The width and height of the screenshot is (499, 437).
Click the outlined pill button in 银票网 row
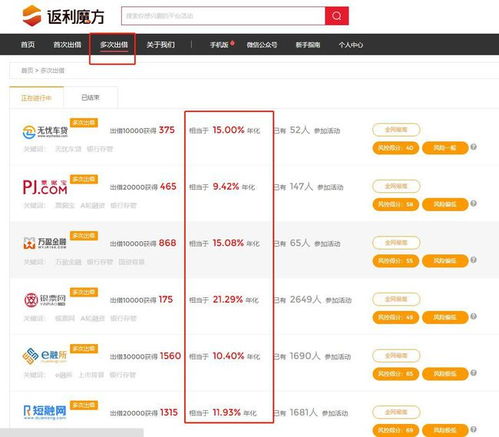[x=396, y=299]
